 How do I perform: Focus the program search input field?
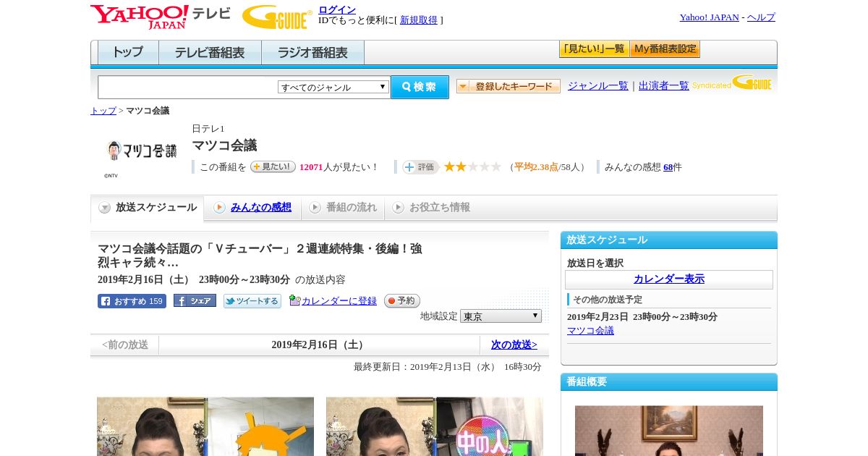(188, 87)
